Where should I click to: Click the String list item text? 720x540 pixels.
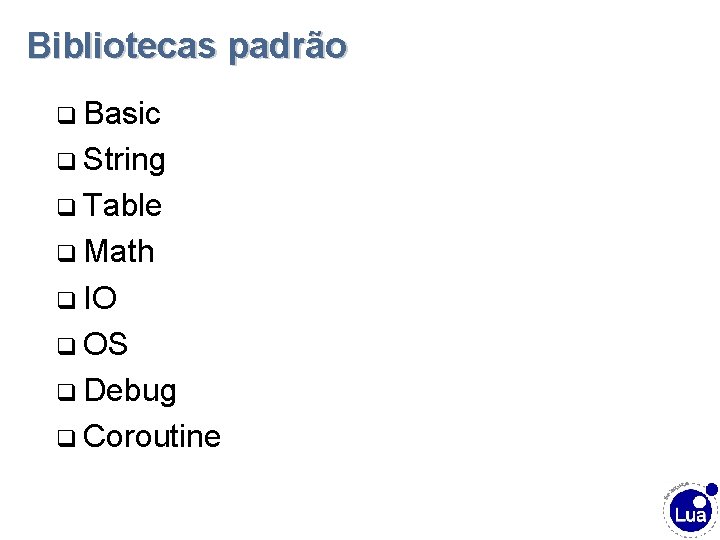click(125, 160)
